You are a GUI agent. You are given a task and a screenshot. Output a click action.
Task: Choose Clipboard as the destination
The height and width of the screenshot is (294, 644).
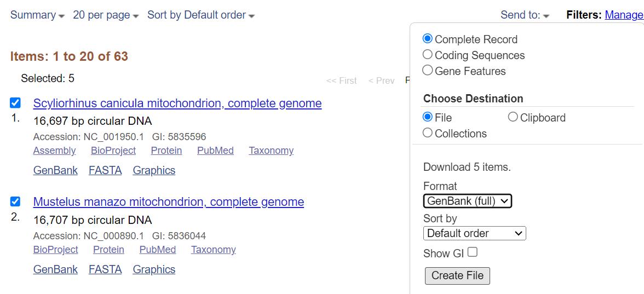[513, 117]
